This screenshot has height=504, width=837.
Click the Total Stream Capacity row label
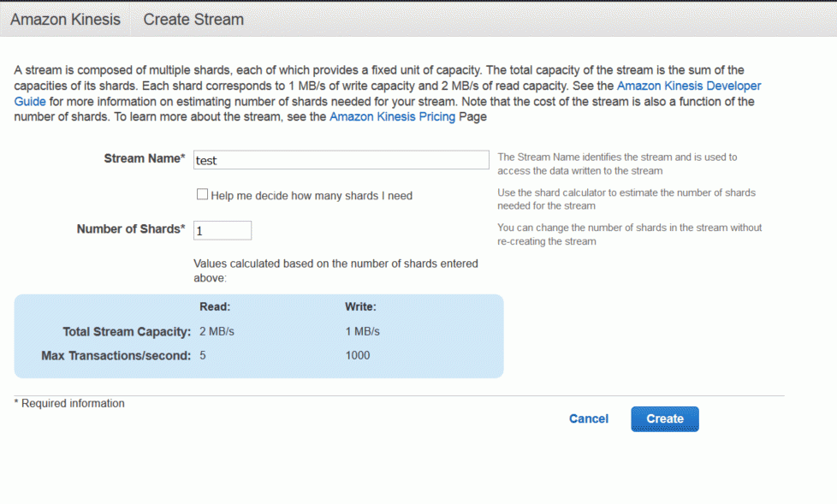[x=127, y=331]
